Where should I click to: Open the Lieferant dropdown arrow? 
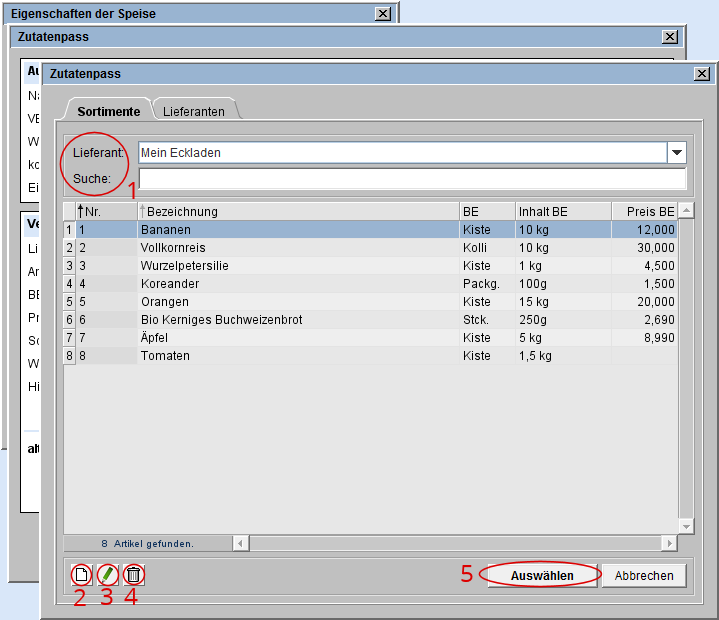coord(677,153)
